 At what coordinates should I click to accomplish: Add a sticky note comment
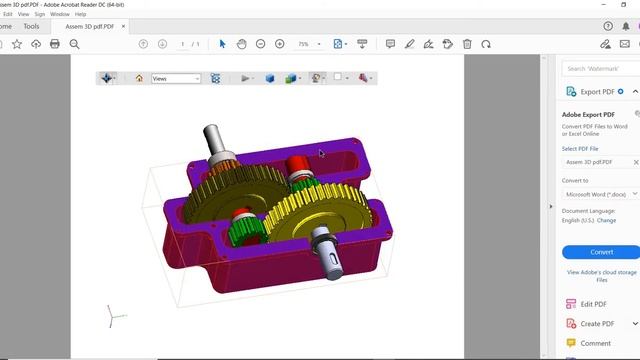390,44
